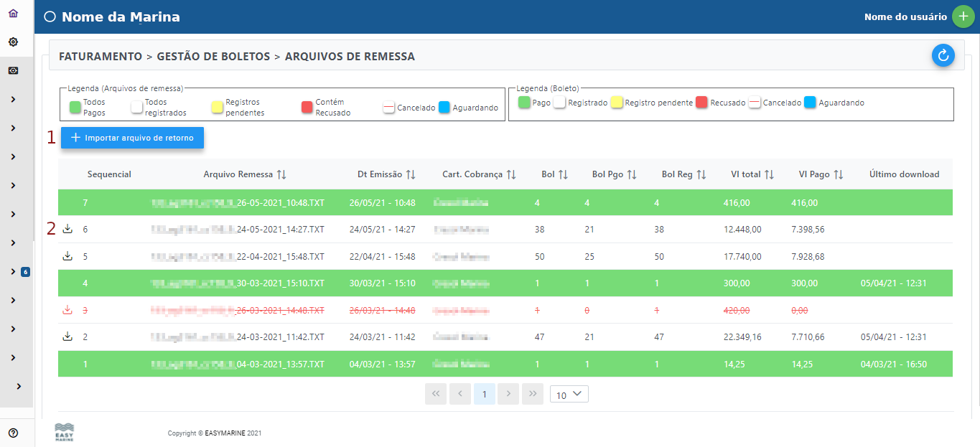
Task: Click Importar arquivo de retorno button
Action: [132, 138]
